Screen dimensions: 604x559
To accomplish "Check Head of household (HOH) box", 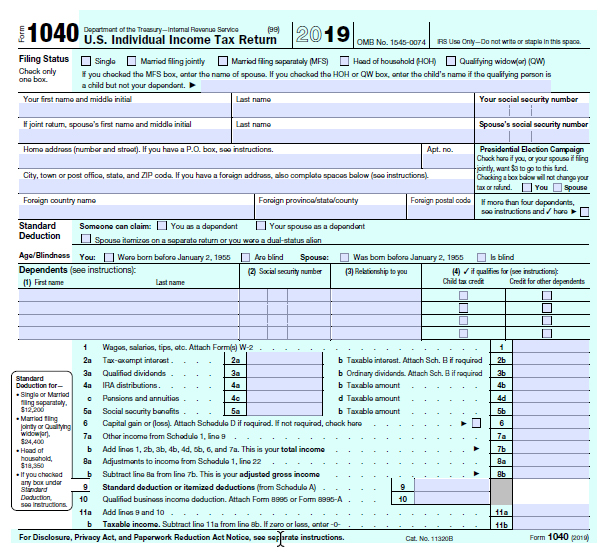I will pos(344,61).
